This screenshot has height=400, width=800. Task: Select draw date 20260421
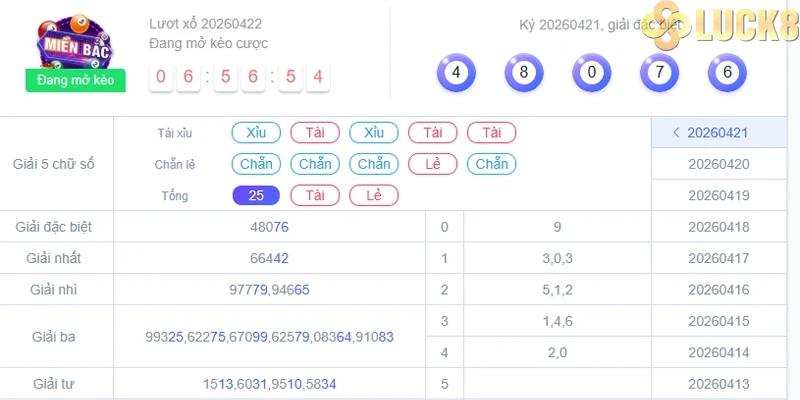coord(717,133)
